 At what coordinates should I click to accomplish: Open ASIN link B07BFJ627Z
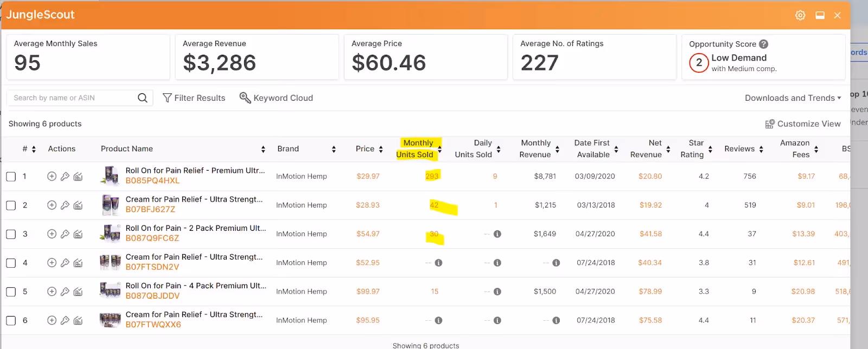(150, 209)
